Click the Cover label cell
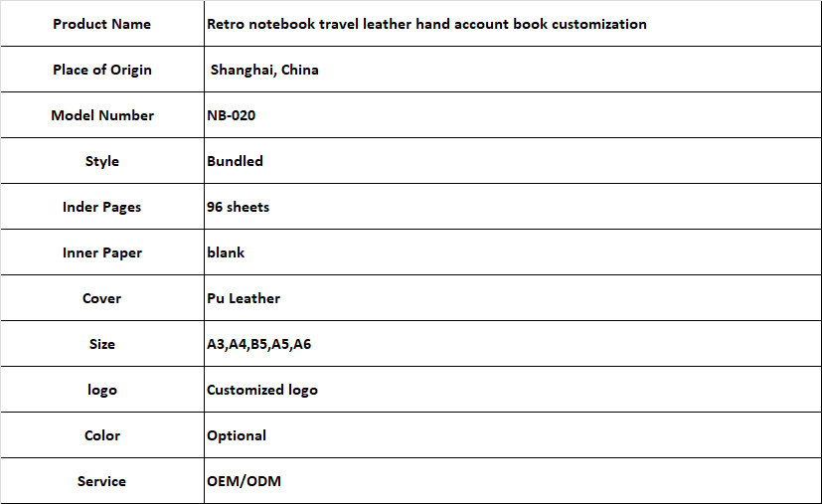The width and height of the screenshot is (822, 504). [102, 298]
